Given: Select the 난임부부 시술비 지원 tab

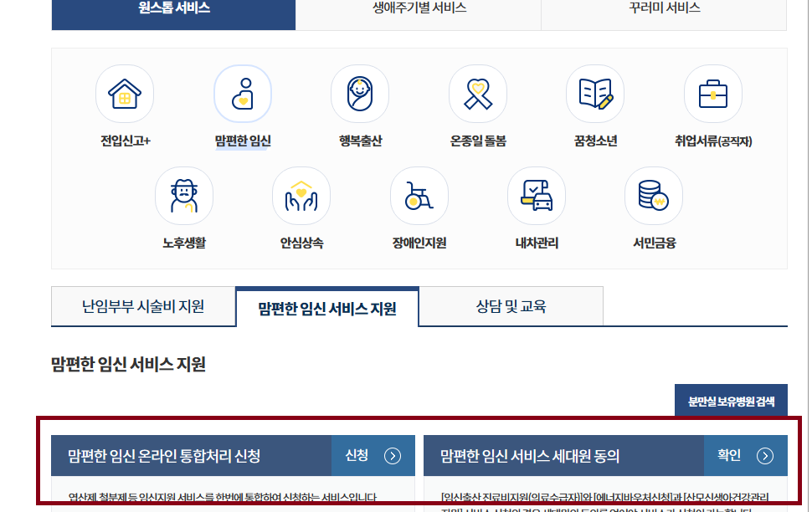Looking at the screenshot, I should pos(143,305).
